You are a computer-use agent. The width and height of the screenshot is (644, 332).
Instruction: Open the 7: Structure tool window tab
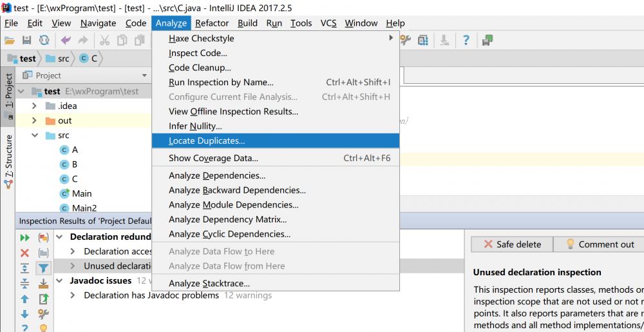[8, 161]
